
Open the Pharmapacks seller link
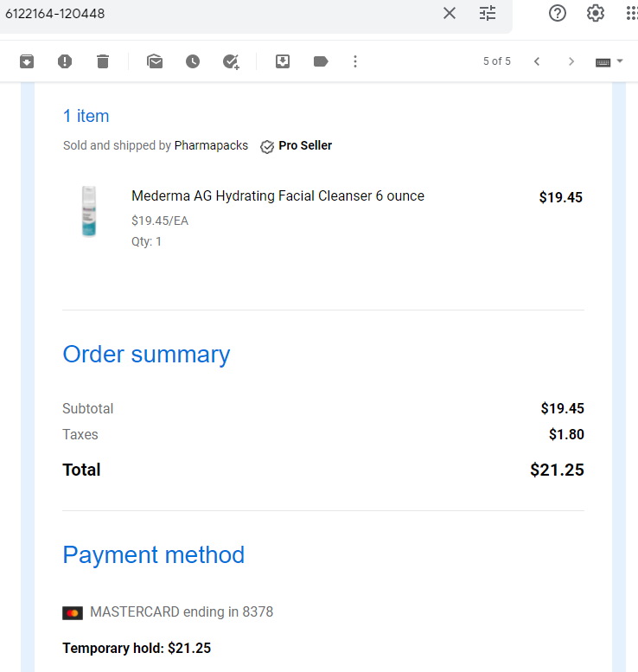point(211,145)
